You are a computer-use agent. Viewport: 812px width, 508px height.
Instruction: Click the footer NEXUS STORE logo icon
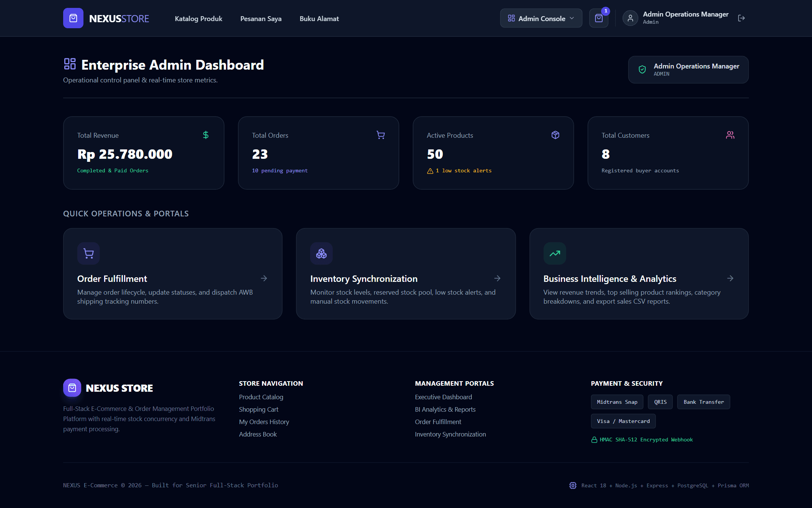[x=72, y=388]
